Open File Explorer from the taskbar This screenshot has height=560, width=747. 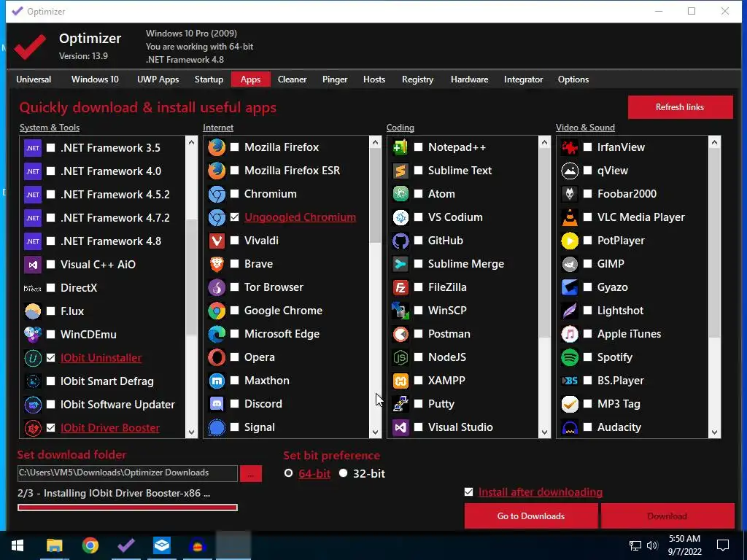pos(54,545)
